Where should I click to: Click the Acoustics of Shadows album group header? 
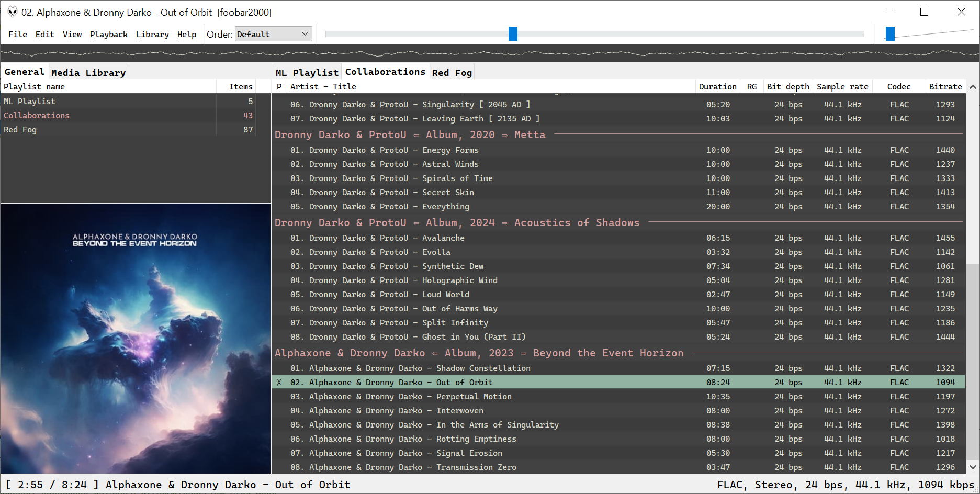[x=457, y=223]
